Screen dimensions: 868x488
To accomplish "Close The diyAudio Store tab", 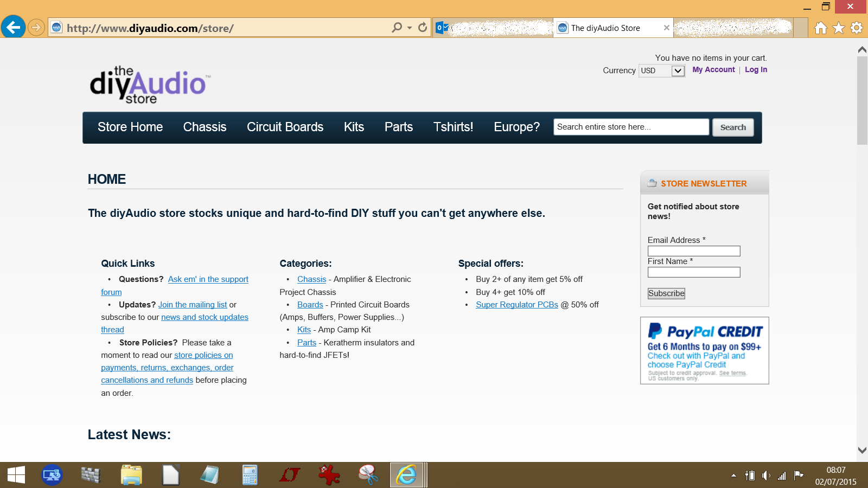I will pyautogui.click(x=667, y=28).
